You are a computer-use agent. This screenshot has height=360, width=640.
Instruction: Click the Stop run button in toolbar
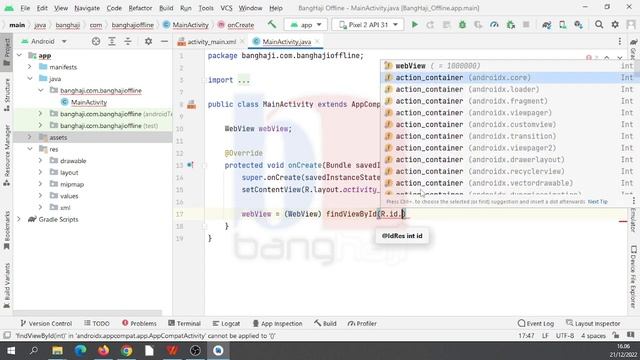click(526, 25)
